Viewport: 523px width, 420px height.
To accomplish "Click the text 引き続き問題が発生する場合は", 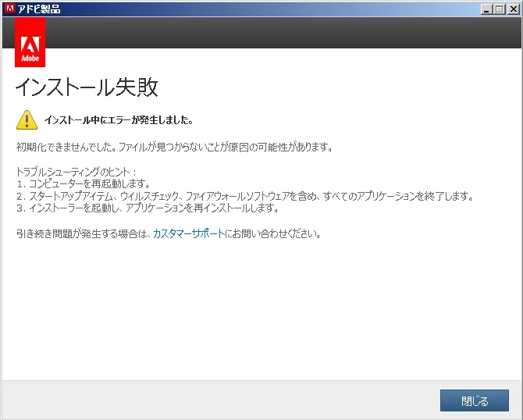I will coord(82,233).
